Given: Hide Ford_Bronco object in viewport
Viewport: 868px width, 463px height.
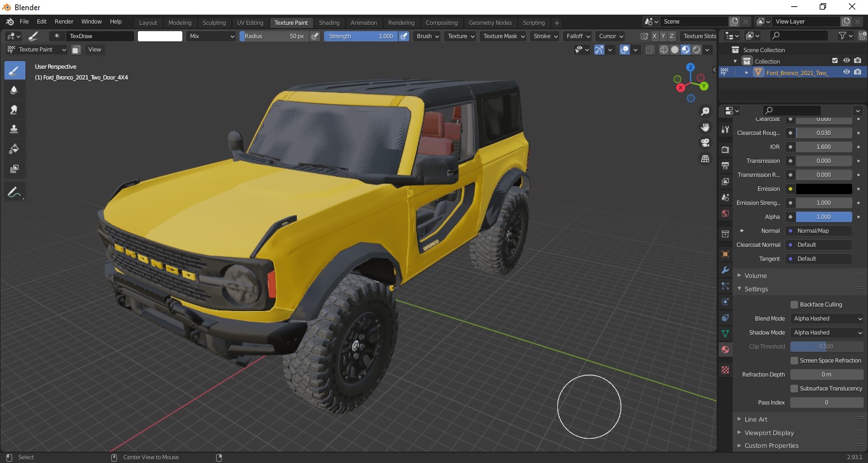Looking at the screenshot, I should (846, 73).
